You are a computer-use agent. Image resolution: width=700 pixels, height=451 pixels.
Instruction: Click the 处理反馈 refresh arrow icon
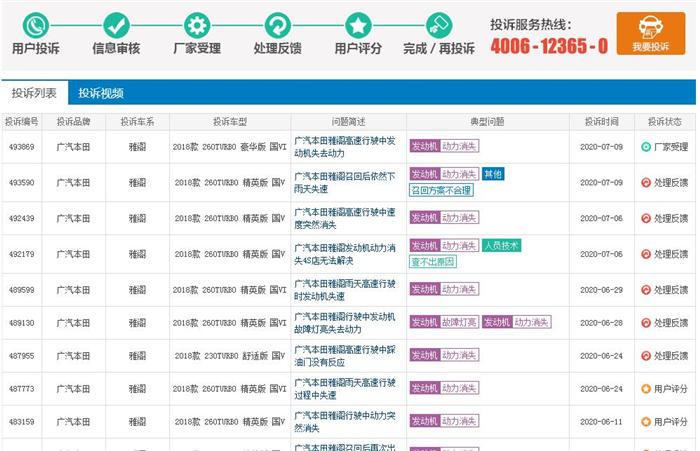point(278,25)
